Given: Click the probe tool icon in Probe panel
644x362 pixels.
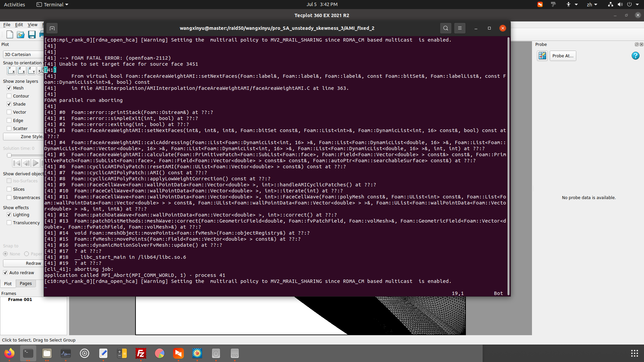Looking at the screenshot, I should (542, 56).
